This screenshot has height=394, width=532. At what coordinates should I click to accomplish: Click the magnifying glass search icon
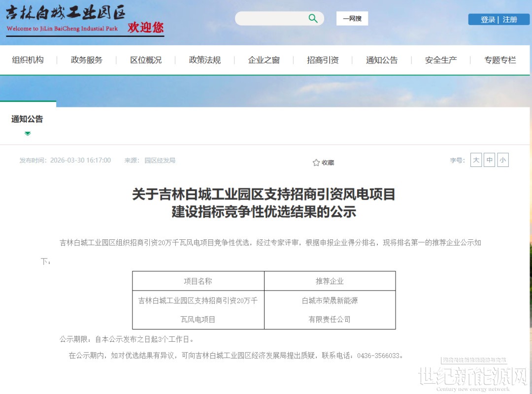[x=313, y=19]
